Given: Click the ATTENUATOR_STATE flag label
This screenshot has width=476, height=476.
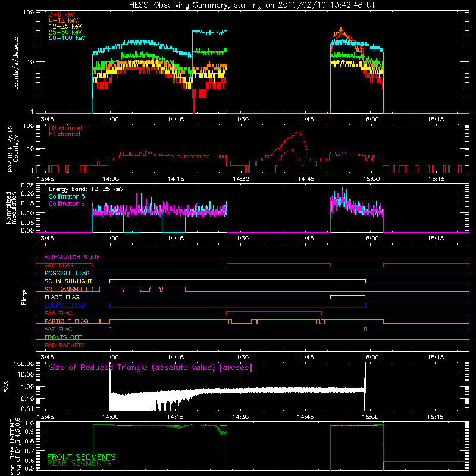Looking at the screenshot, I should [72, 257].
